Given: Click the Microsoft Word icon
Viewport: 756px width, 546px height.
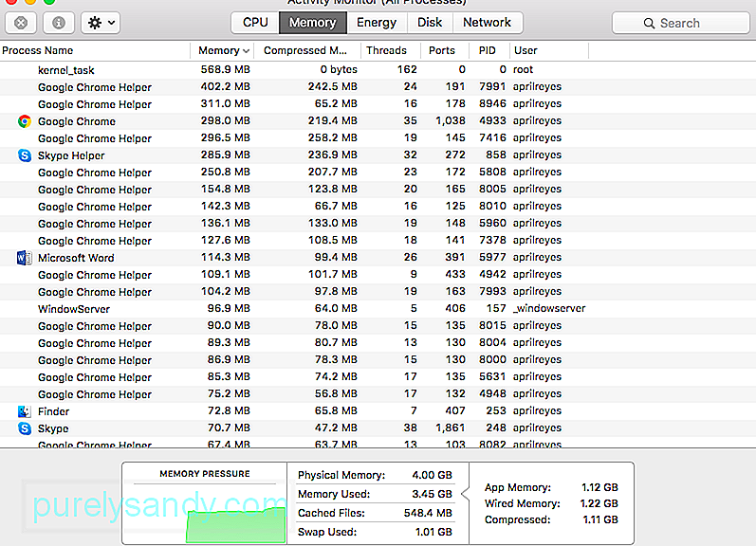Looking at the screenshot, I should (25, 258).
